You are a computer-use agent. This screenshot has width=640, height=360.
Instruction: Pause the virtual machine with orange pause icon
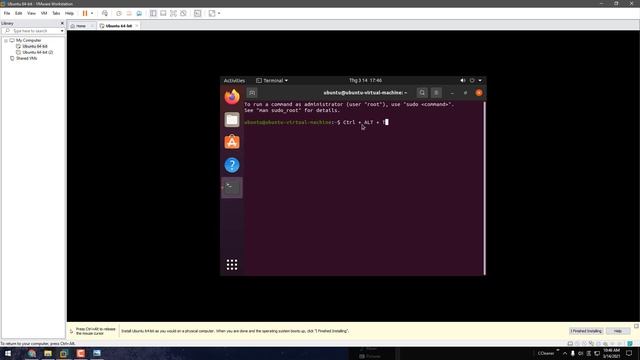click(x=85, y=13)
